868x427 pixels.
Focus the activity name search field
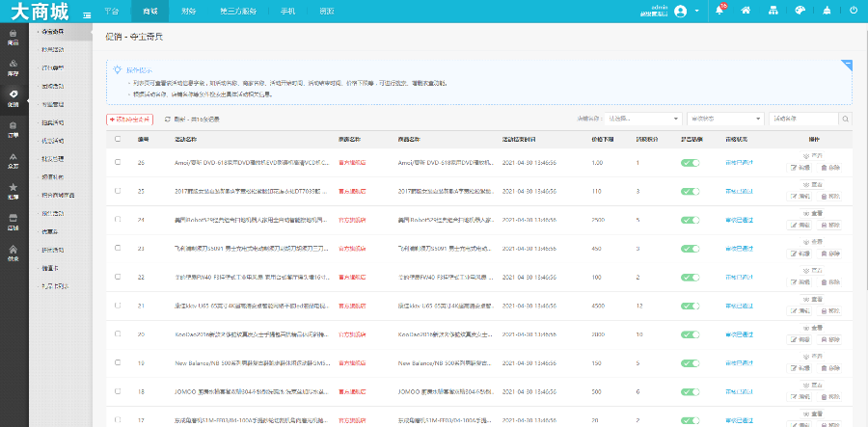point(803,119)
